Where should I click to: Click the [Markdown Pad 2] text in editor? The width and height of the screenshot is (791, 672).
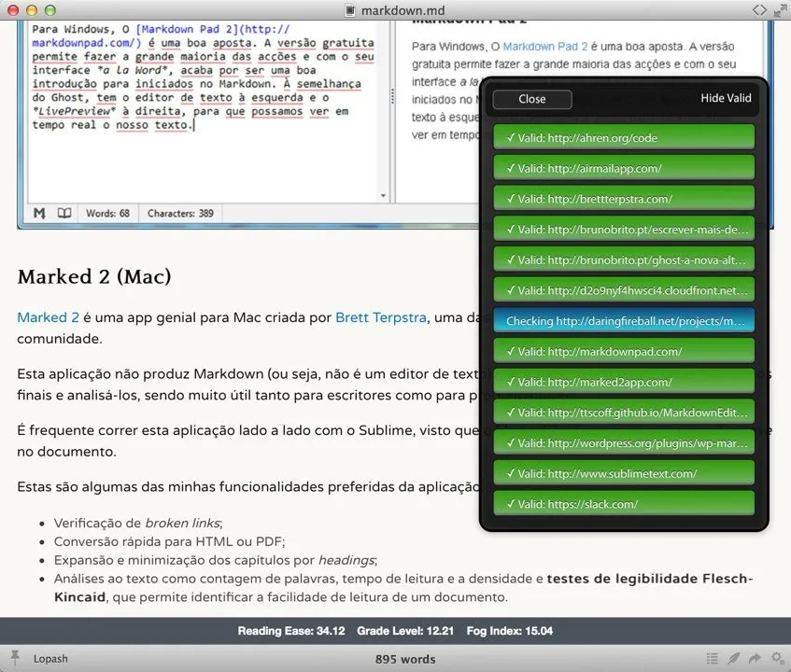coord(187,29)
